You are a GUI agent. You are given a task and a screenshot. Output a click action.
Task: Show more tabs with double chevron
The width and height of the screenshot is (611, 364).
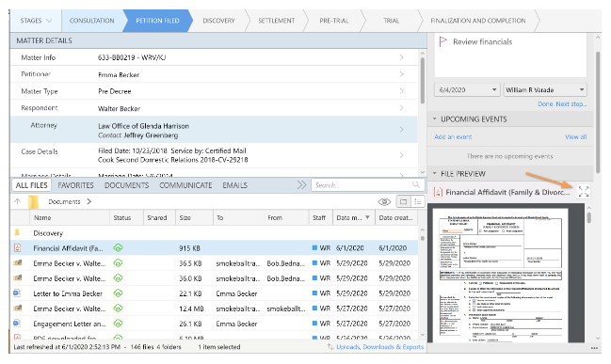point(301,185)
